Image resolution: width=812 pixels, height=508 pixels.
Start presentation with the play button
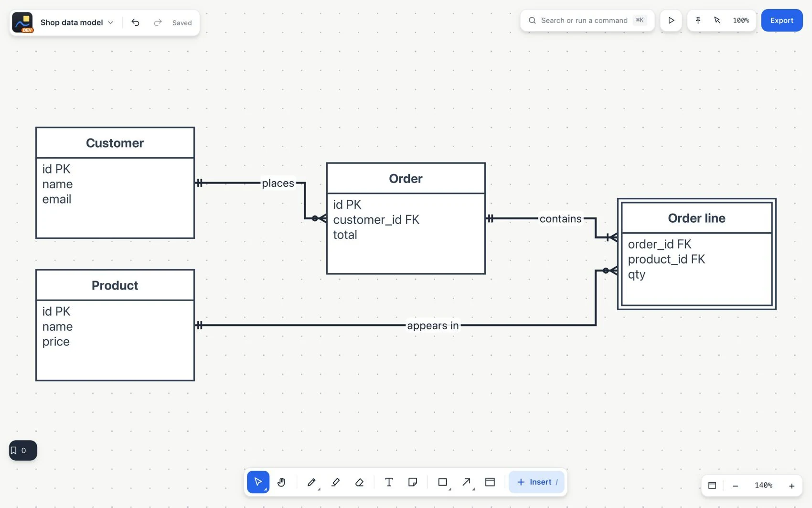tap(671, 21)
